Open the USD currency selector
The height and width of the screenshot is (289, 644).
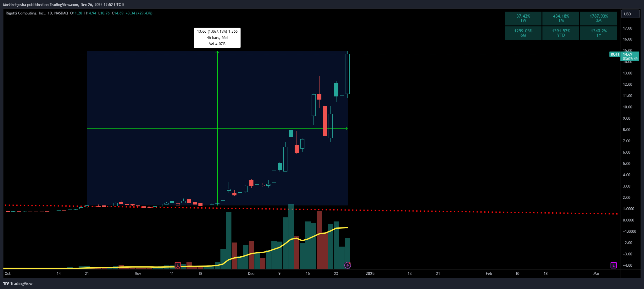[630, 14]
